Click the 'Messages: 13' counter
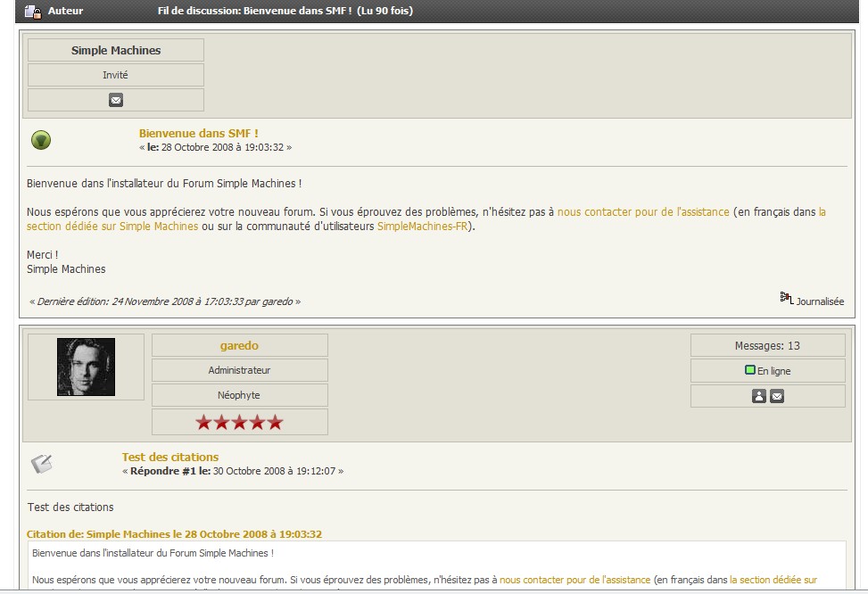868x594 pixels. (x=767, y=345)
